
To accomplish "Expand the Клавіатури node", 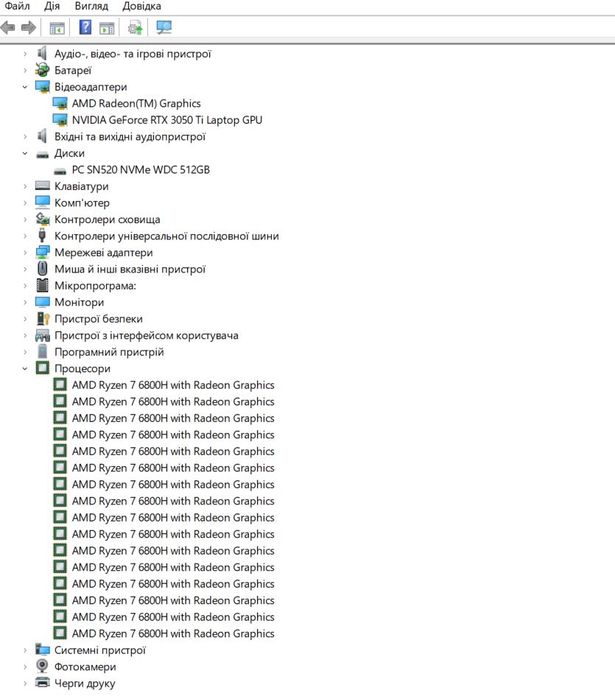I will tap(25, 186).
